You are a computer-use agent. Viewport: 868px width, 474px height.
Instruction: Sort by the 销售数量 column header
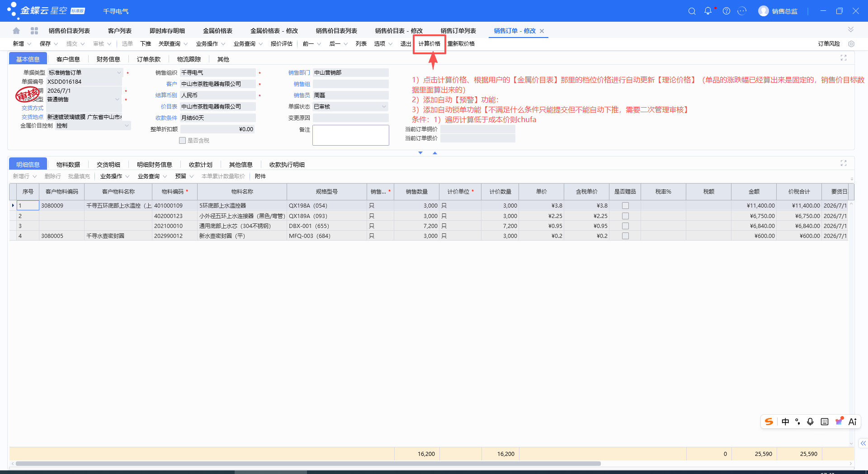click(x=417, y=192)
